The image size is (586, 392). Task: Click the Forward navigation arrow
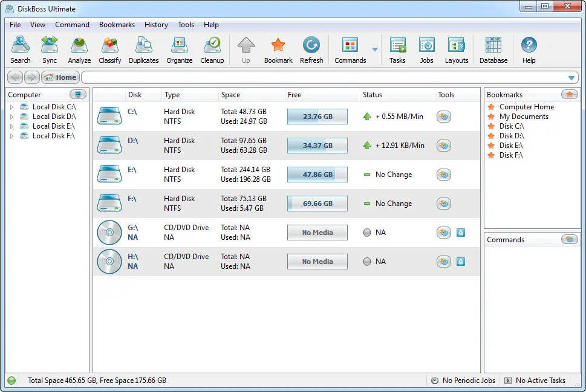coord(32,77)
